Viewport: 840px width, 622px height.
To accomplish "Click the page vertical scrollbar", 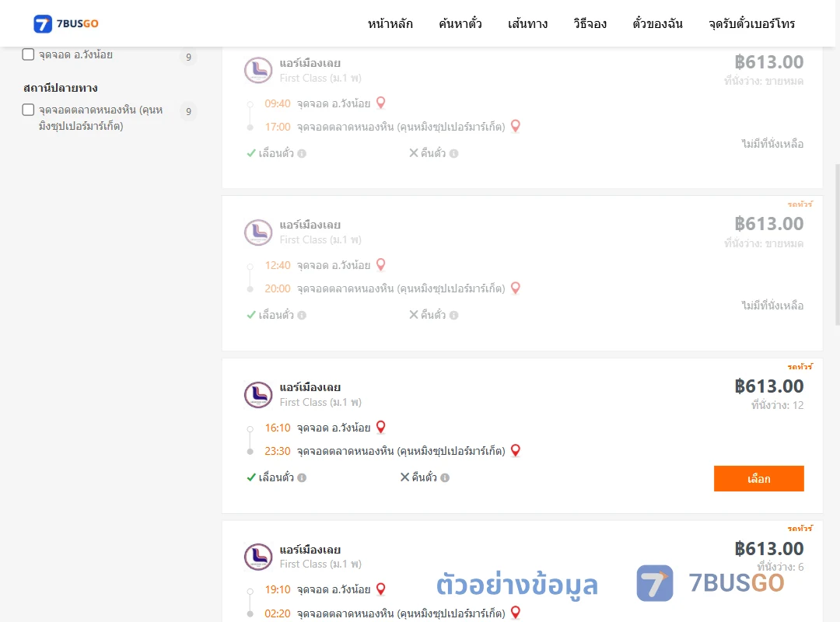I will [838, 244].
